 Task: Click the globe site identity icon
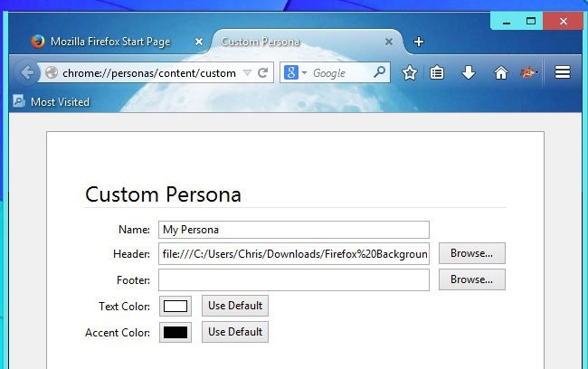pyautogui.click(x=52, y=72)
